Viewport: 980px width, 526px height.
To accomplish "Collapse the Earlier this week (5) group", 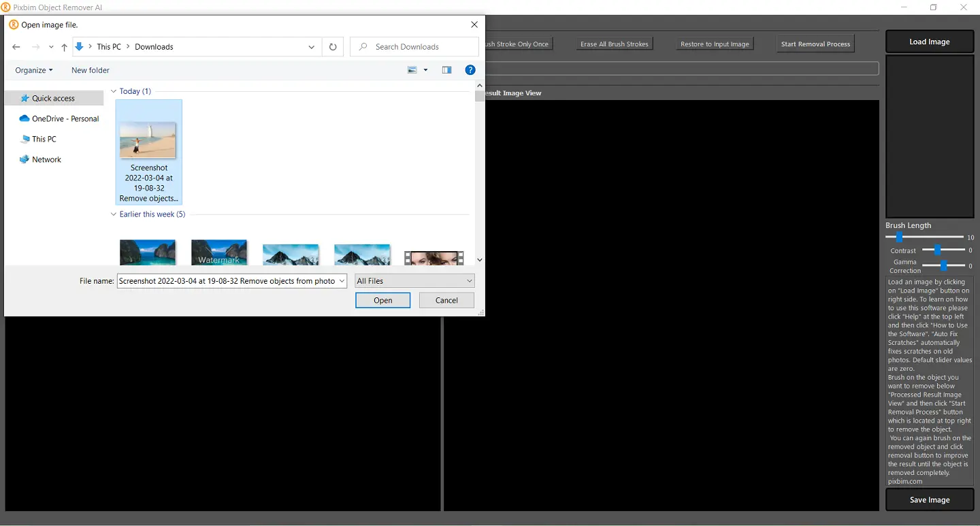I will pyautogui.click(x=114, y=214).
